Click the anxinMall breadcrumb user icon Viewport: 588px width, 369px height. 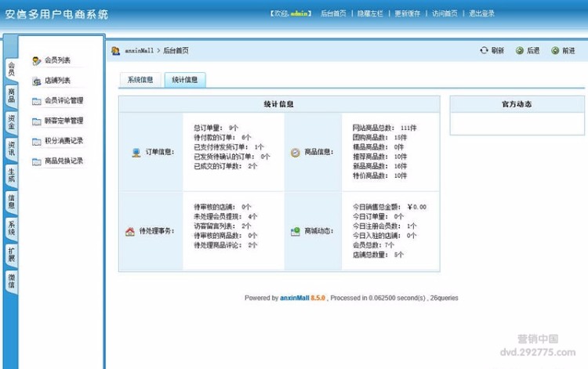tap(115, 51)
